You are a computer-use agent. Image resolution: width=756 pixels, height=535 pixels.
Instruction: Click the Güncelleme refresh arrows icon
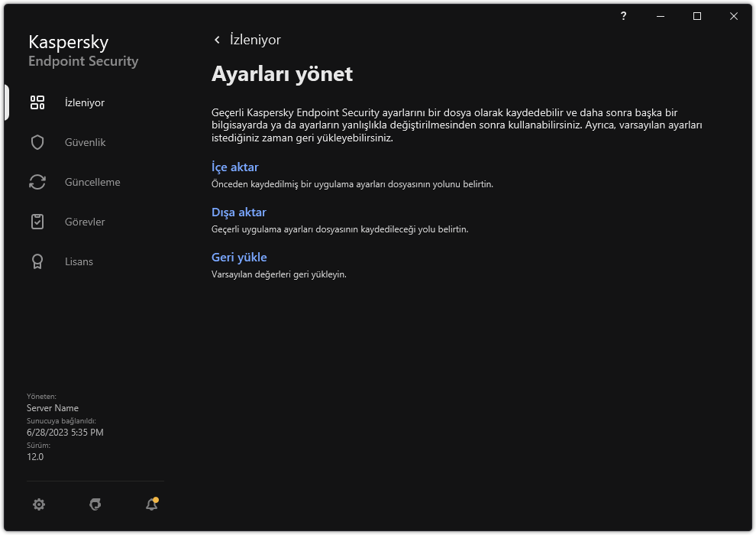pos(37,182)
